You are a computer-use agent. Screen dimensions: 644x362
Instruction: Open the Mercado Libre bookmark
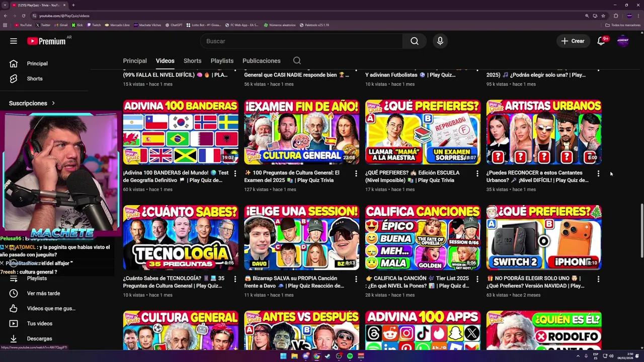point(118,25)
